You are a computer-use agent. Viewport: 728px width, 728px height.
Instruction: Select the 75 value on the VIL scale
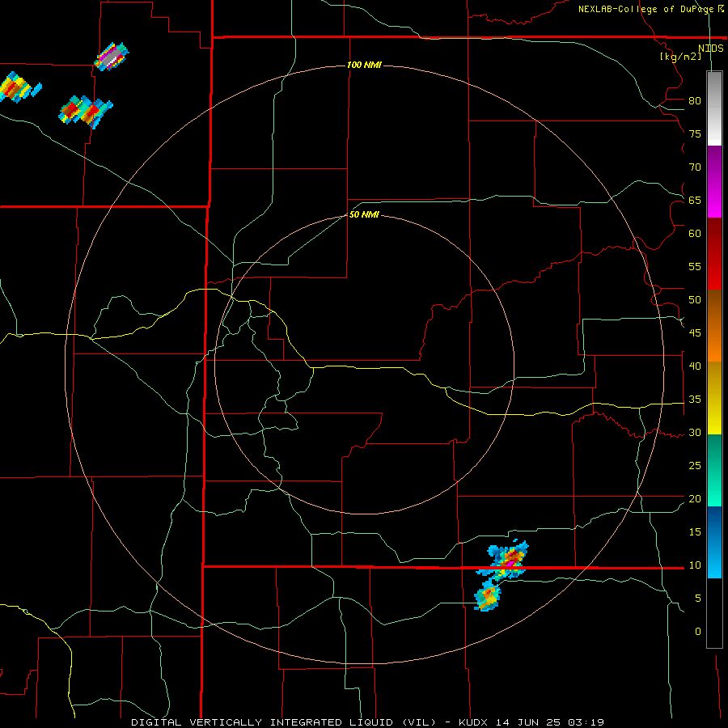pyautogui.click(x=695, y=134)
